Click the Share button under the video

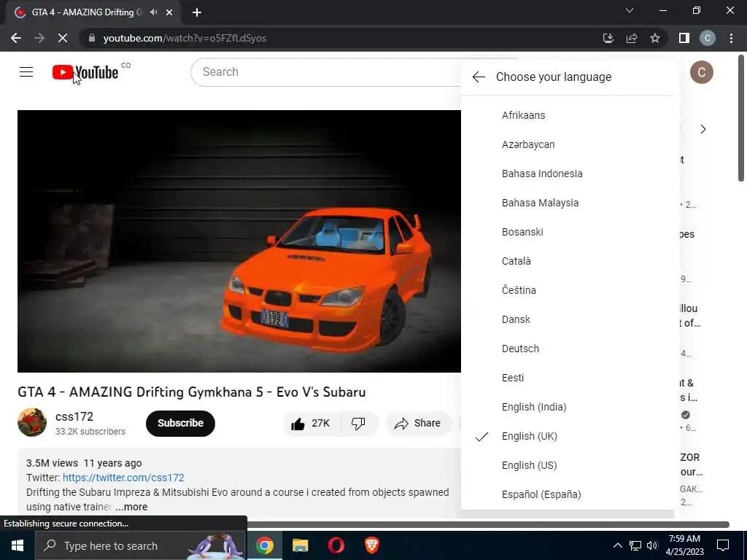[418, 424]
